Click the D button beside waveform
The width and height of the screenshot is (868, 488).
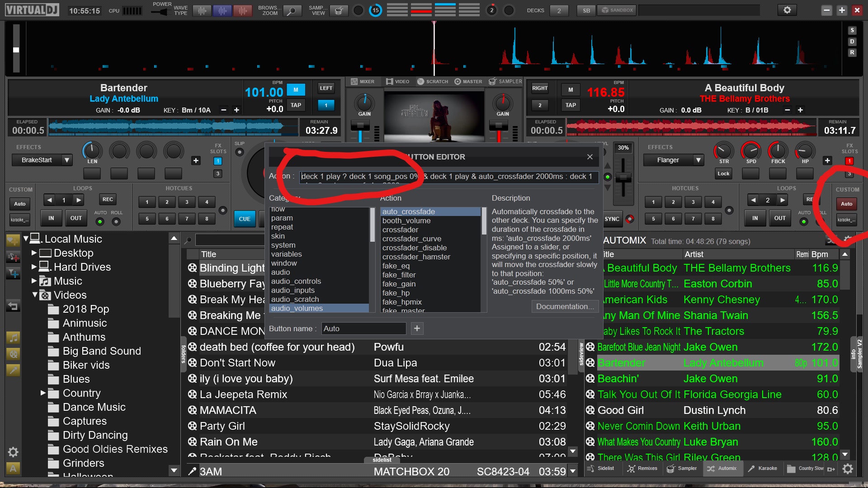(x=852, y=42)
